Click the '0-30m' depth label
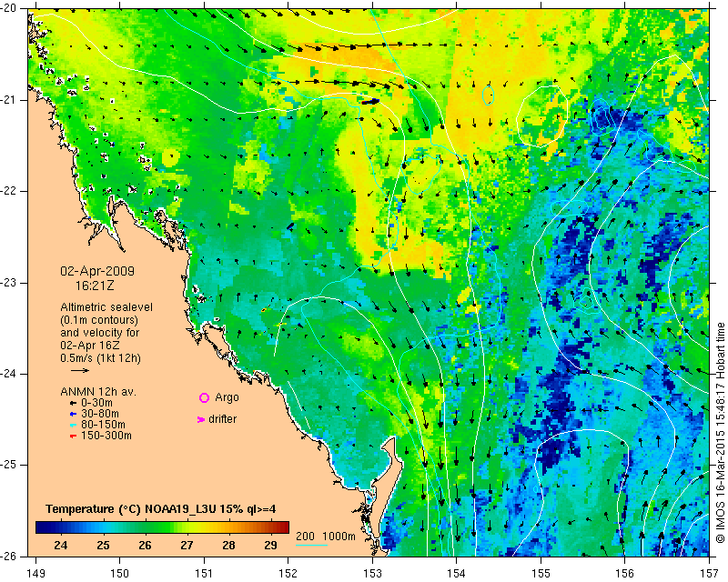This screenshot has width=728, height=582. tap(96, 403)
